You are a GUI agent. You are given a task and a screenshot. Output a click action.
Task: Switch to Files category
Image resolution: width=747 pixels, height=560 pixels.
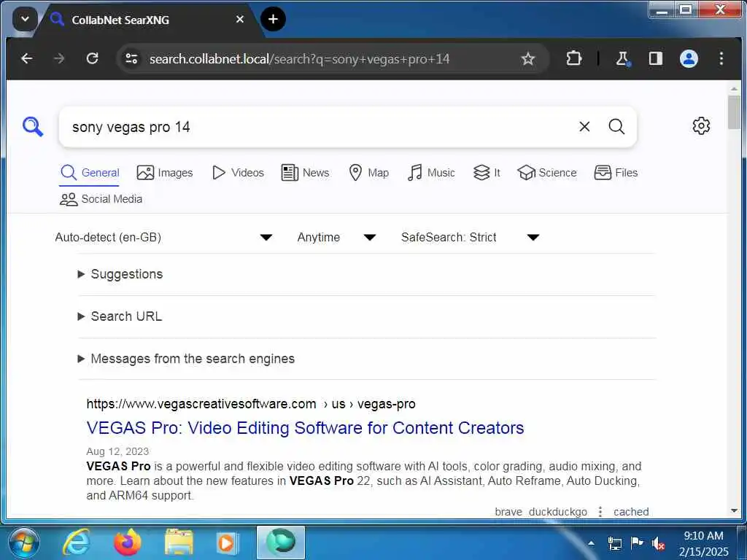tap(616, 173)
